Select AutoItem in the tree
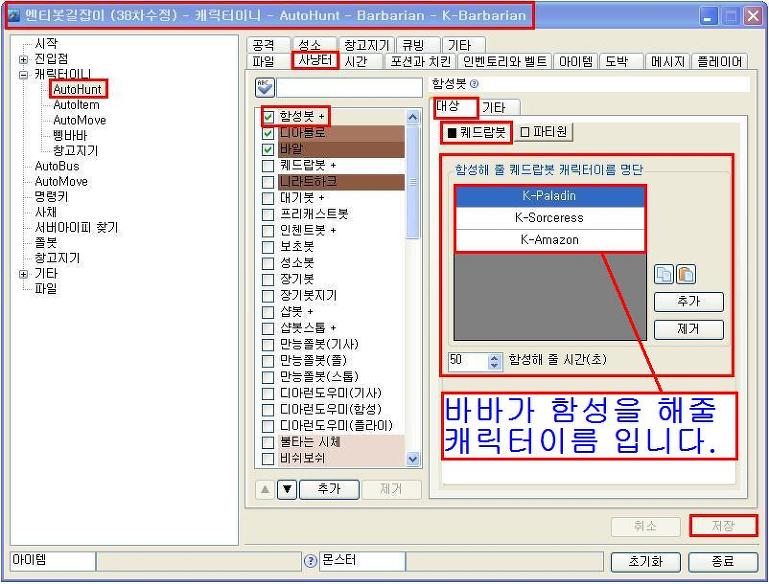Viewport: 769px width, 584px height. coord(77,105)
